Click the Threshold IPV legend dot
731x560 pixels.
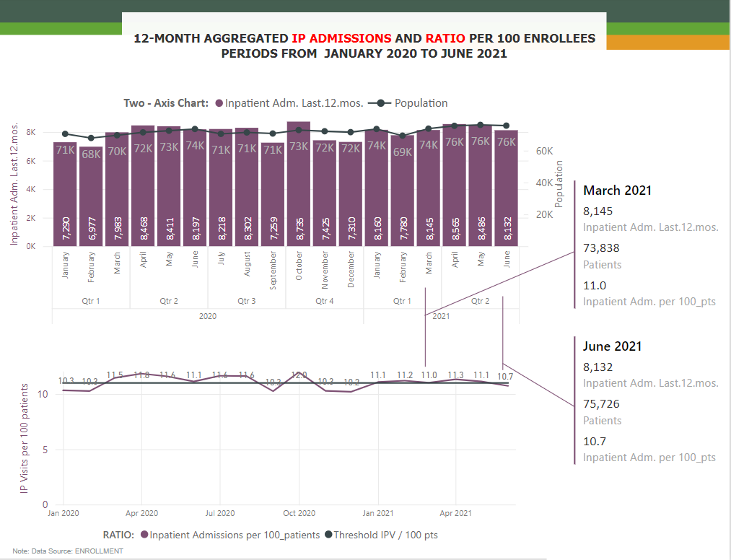click(x=328, y=534)
